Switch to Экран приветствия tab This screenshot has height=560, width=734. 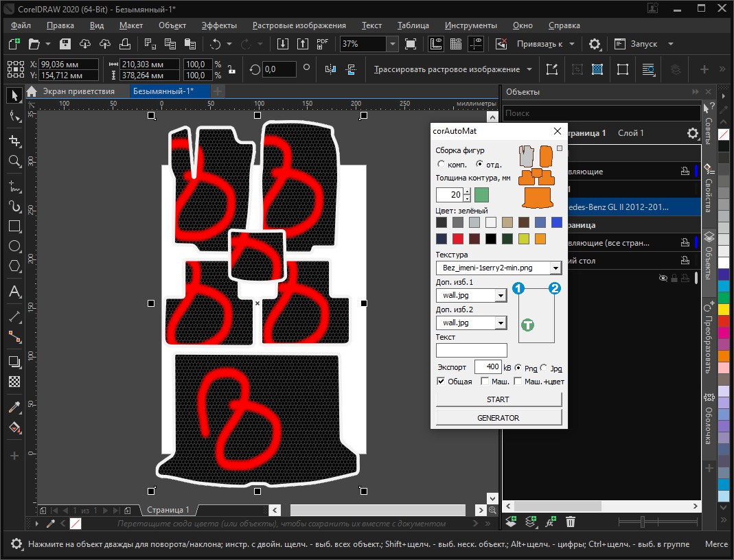click(78, 91)
